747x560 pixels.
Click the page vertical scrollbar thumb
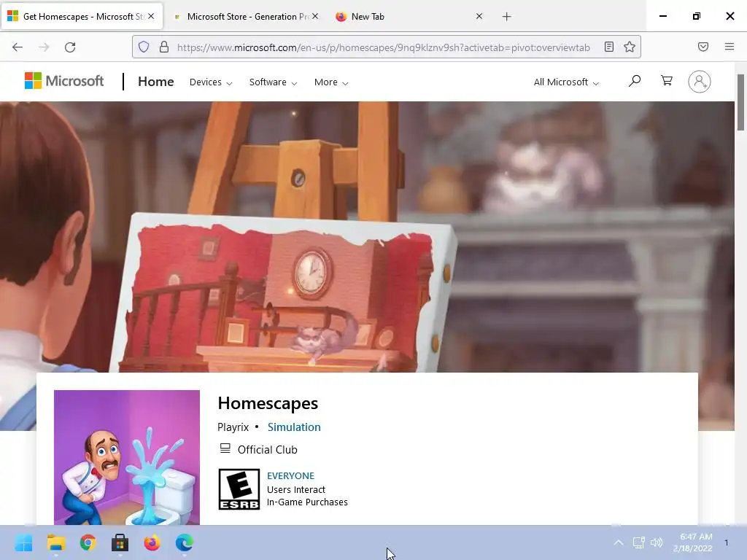tap(740, 102)
